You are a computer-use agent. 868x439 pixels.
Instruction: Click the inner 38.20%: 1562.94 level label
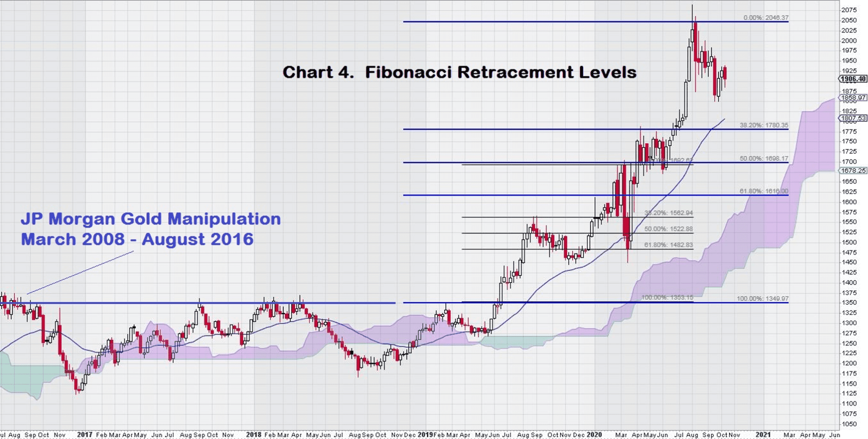pos(668,213)
